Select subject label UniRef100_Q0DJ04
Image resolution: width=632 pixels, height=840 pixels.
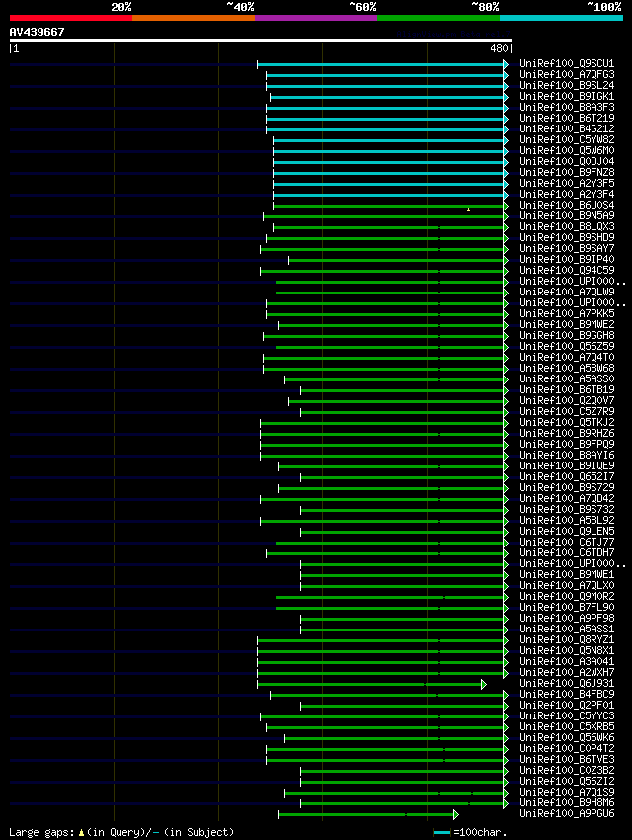(x=567, y=162)
